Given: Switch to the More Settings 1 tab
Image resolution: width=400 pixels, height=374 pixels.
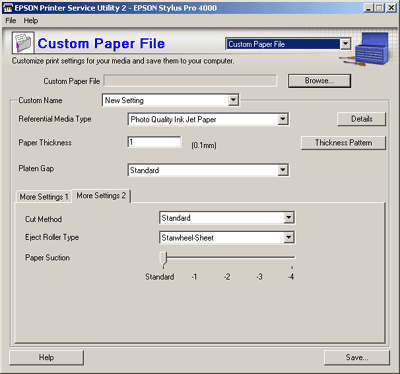Looking at the screenshot, I should 44,197.
